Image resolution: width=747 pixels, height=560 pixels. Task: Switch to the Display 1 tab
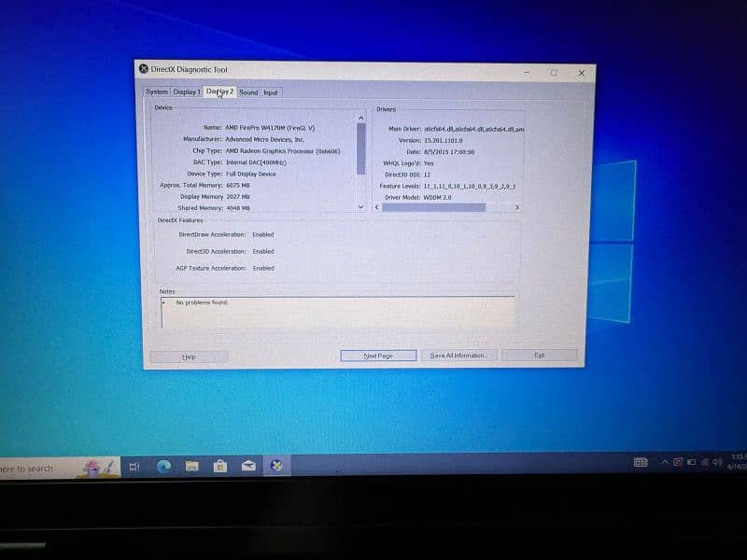(x=186, y=92)
